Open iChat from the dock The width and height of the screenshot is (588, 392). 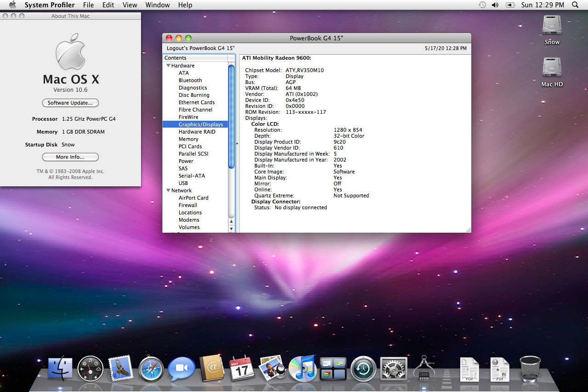(x=181, y=369)
